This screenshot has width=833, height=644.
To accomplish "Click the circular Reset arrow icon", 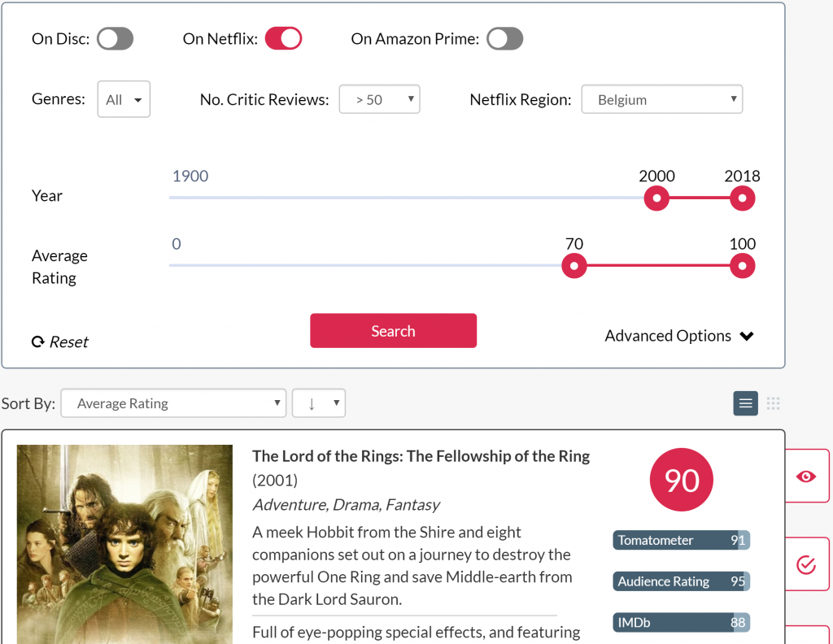I will tap(37, 342).
